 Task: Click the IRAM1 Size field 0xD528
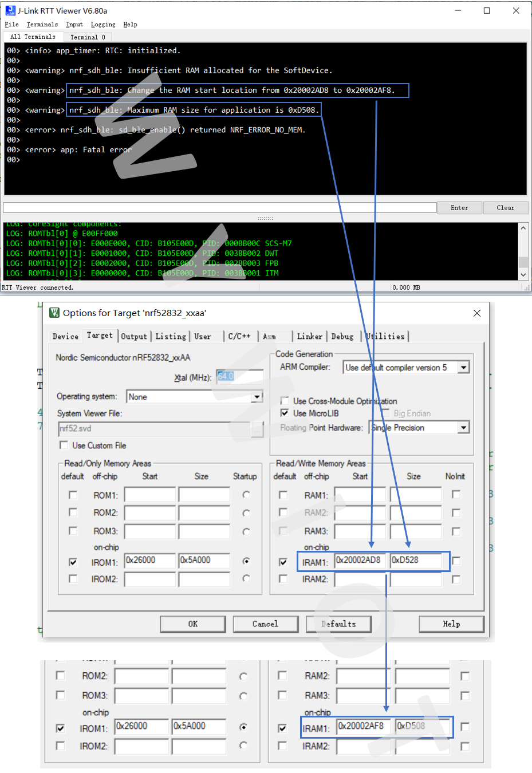tap(416, 561)
